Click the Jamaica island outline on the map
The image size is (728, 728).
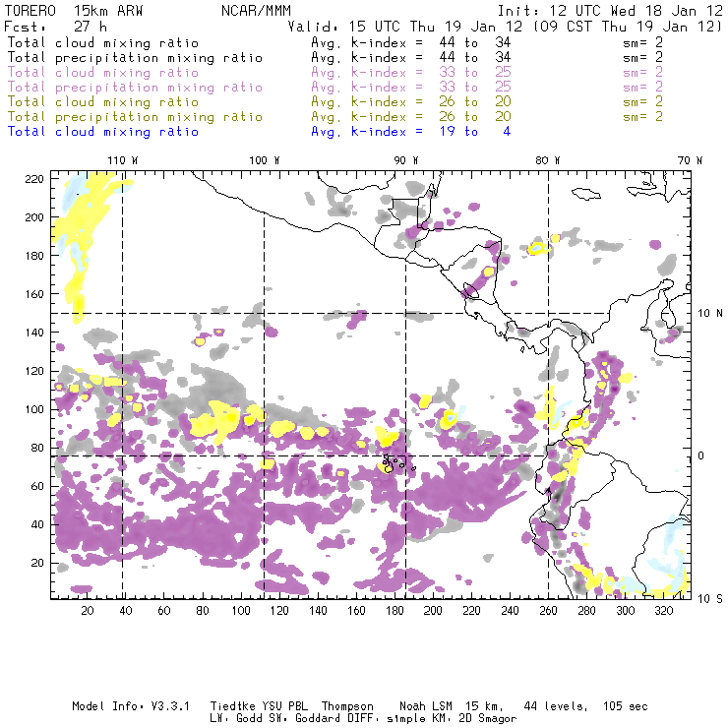586,194
